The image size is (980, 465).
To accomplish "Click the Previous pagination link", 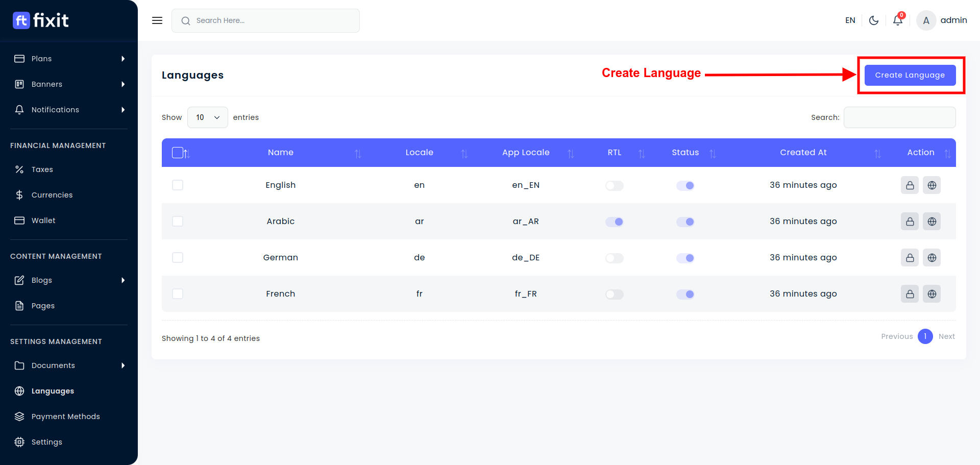I will 897,336.
